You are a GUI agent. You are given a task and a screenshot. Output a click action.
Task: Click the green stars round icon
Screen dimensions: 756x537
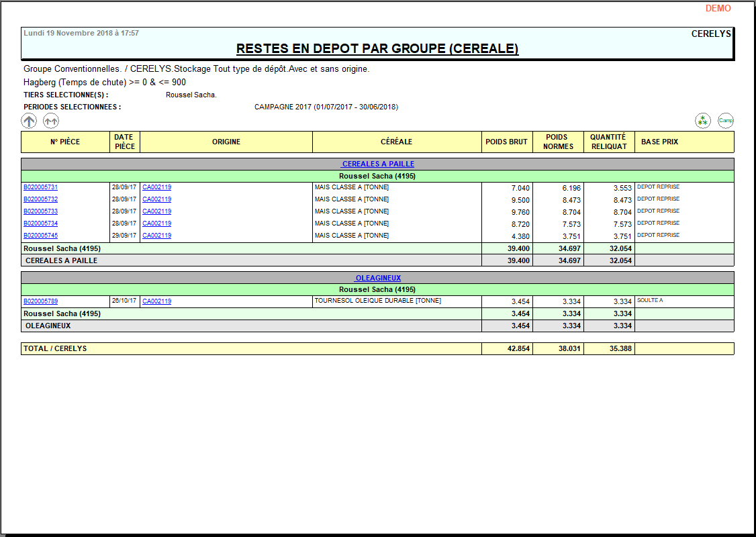coord(702,121)
